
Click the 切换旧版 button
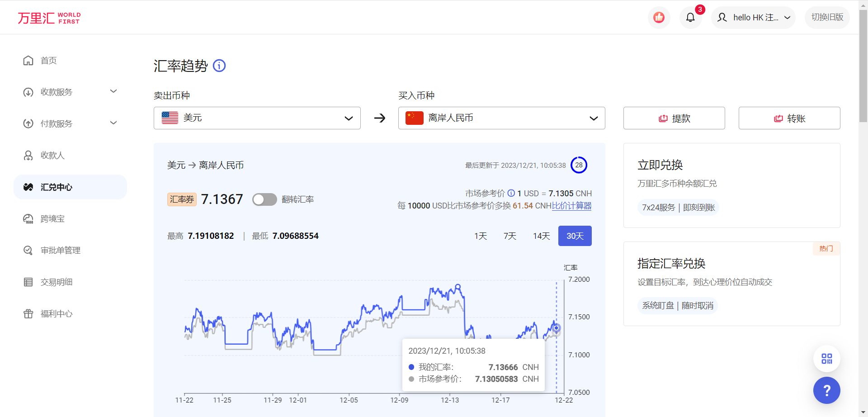coord(827,18)
